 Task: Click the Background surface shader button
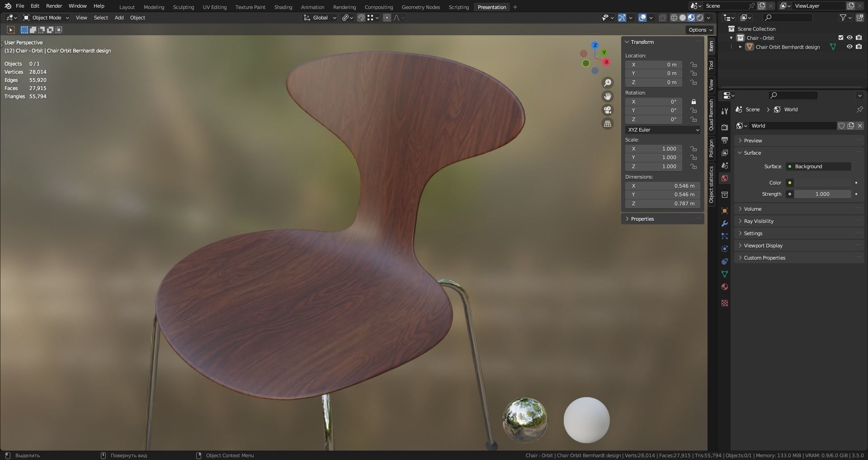pyautogui.click(x=818, y=166)
